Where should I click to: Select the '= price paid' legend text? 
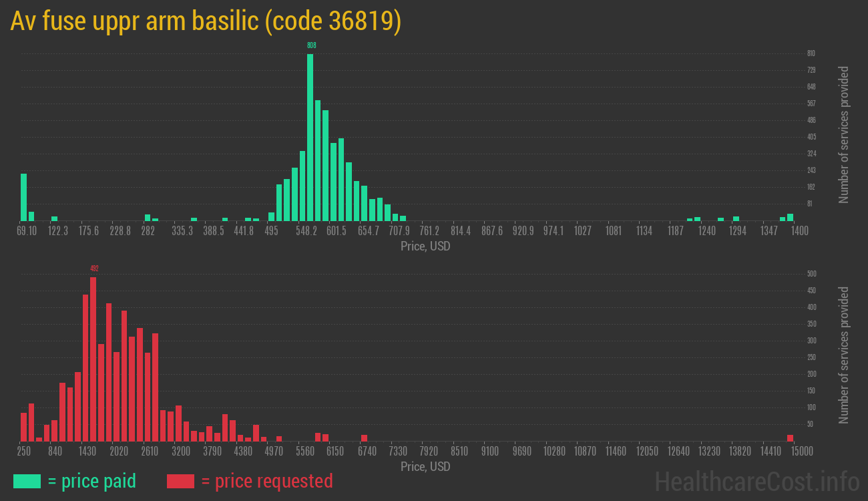[x=92, y=481]
